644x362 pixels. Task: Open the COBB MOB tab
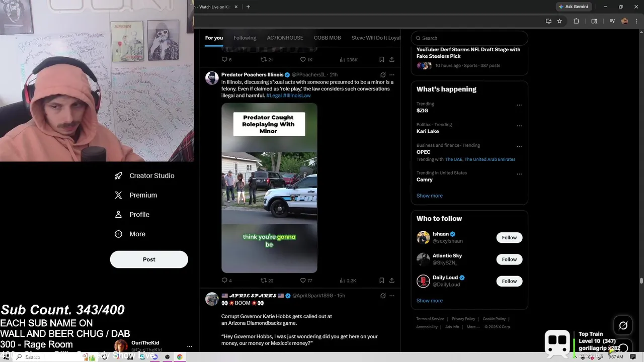(x=327, y=38)
